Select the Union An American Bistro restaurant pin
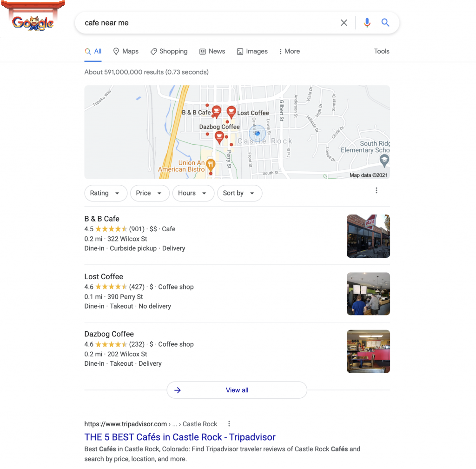The image size is (476, 469). [211, 165]
